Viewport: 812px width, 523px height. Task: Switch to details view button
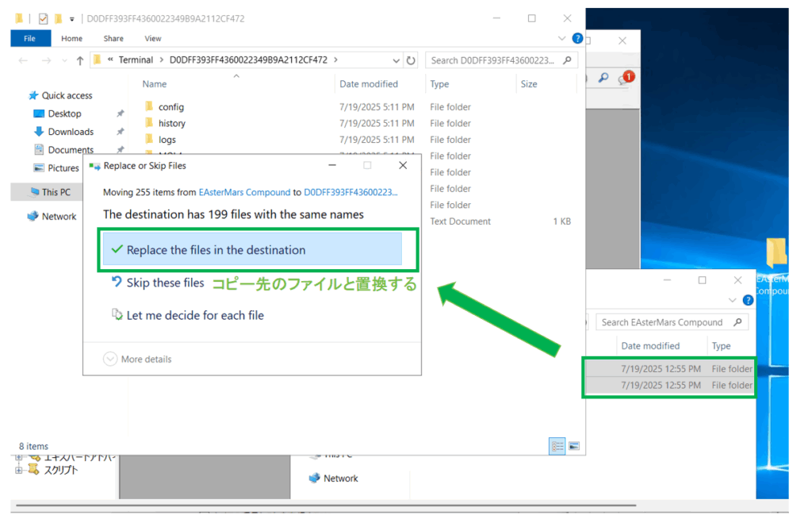(x=557, y=446)
